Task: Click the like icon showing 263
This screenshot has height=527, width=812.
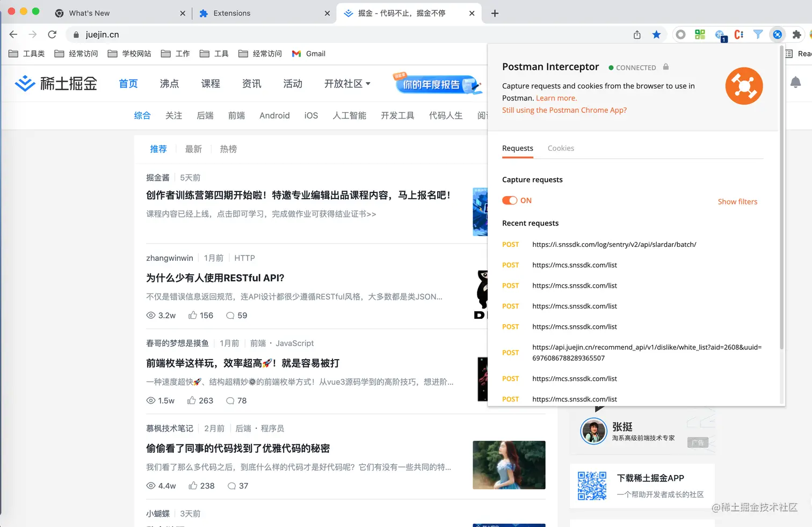Action: pyautogui.click(x=191, y=401)
